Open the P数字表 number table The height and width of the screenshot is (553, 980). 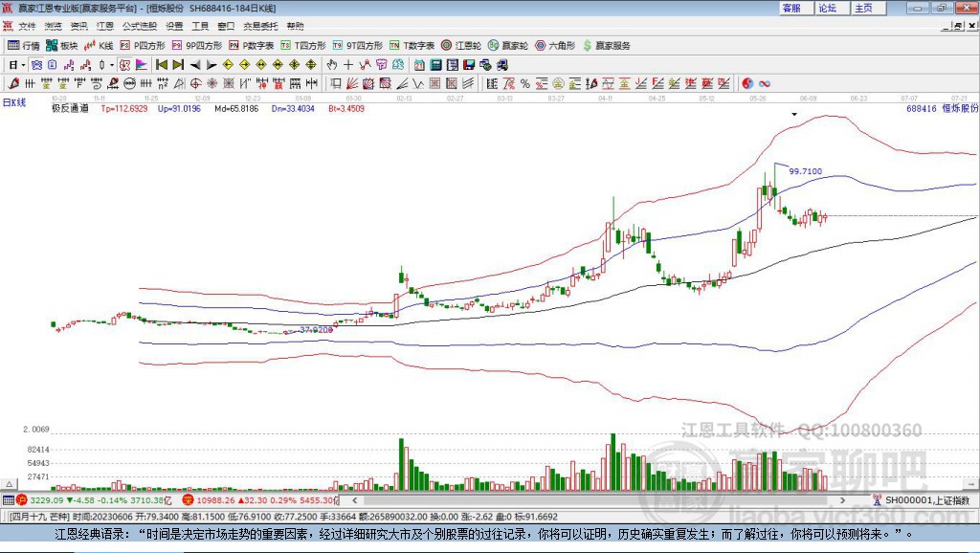point(252,46)
